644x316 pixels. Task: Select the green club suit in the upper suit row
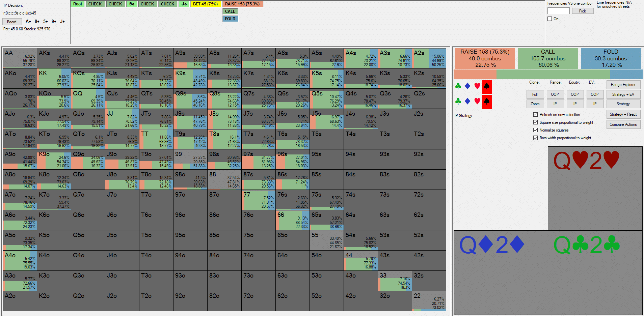[458, 86]
